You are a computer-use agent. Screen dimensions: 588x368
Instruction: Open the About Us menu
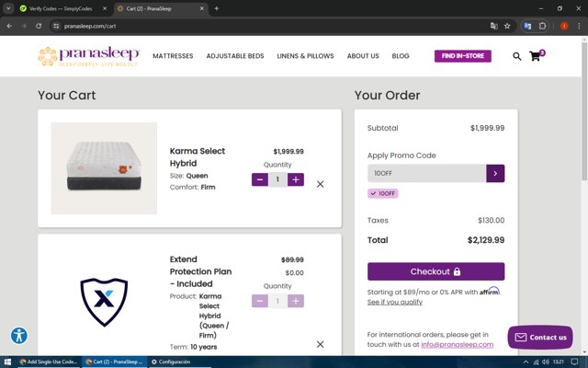click(363, 56)
